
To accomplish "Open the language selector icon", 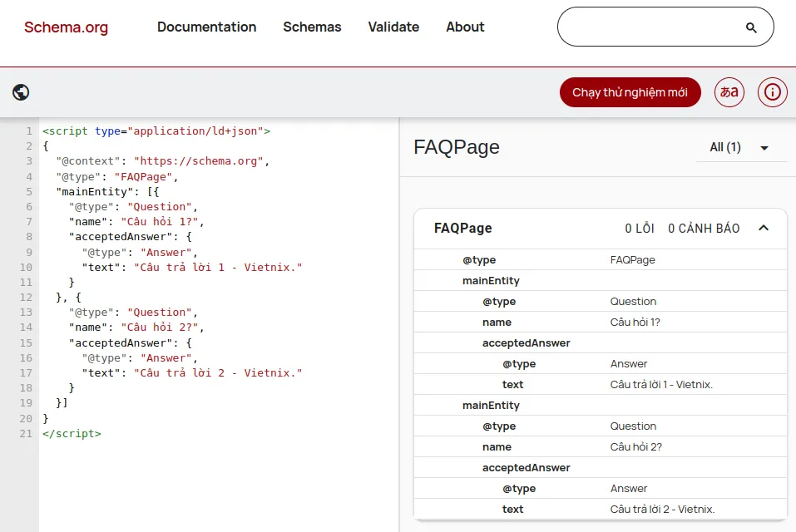I will tap(729, 92).
